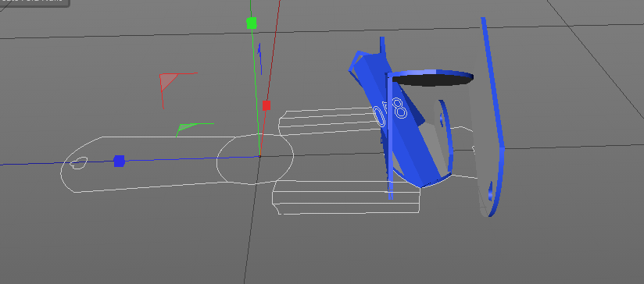Select the red X-axis gizmo handle
This screenshot has width=644, height=284.
[x=267, y=106]
